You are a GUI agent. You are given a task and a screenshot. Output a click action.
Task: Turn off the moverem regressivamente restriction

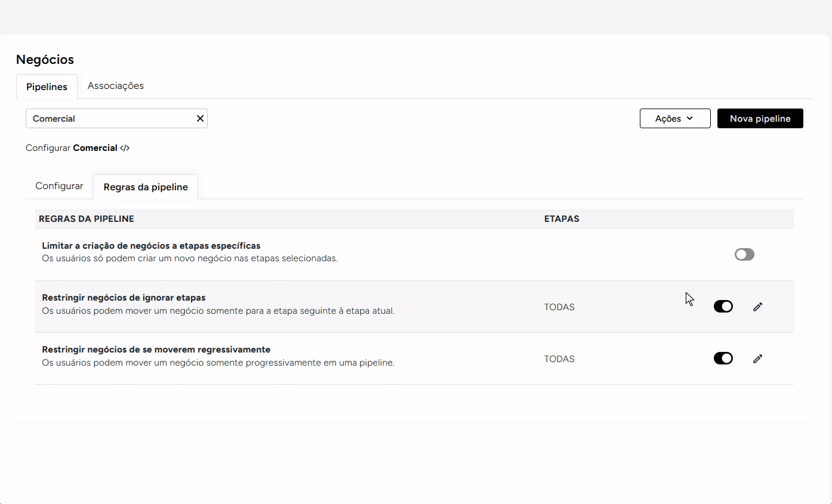click(723, 358)
